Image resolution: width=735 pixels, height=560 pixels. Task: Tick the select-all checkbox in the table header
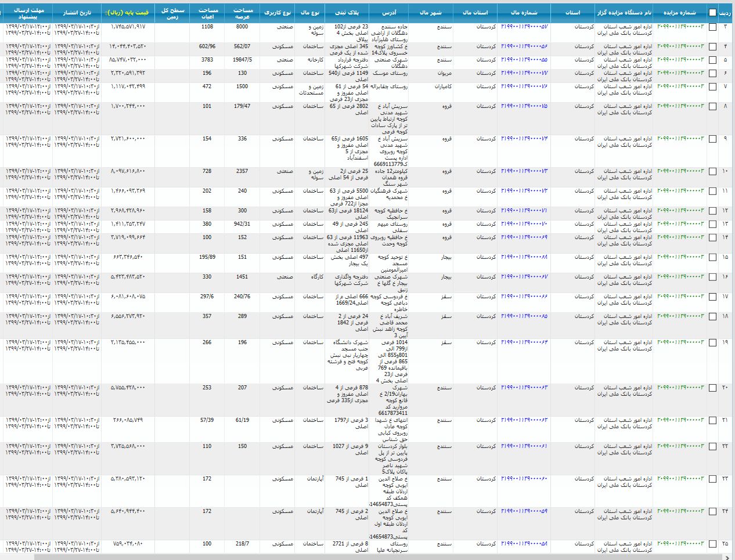tap(712, 13)
